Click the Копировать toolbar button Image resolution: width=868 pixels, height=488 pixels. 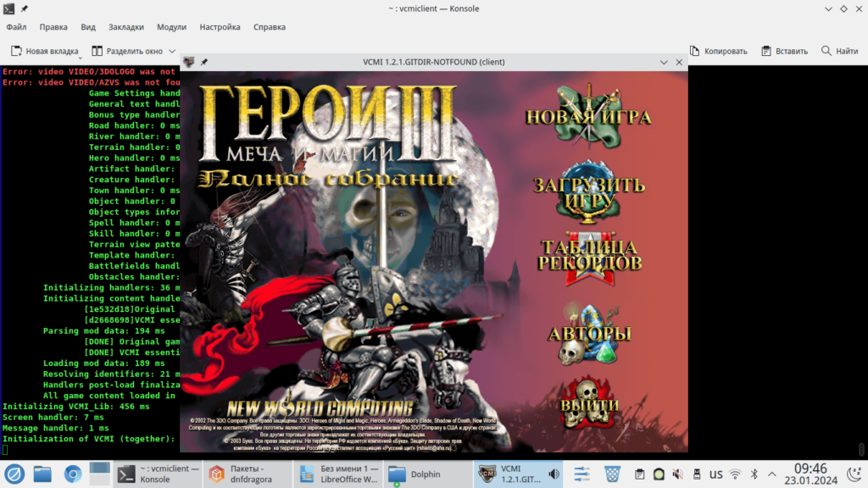719,51
